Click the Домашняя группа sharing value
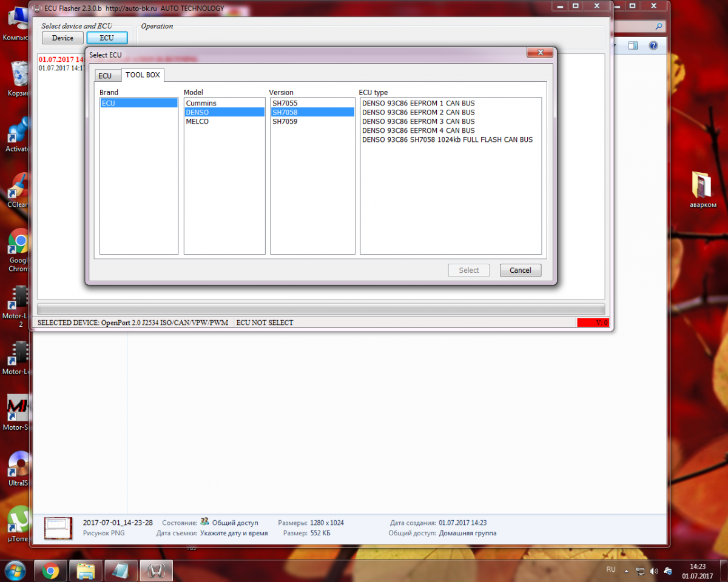This screenshot has height=582, width=728. click(467, 533)
